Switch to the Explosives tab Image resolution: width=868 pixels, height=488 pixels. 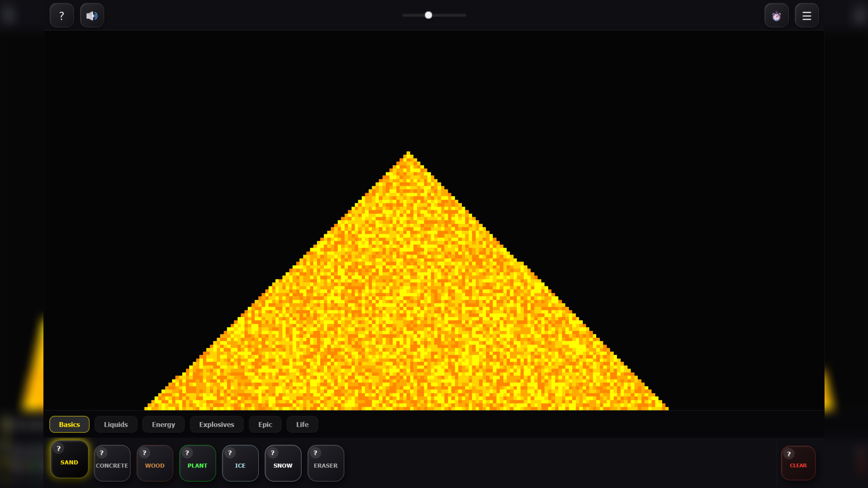pyautogui.click(x=216, y=424)
